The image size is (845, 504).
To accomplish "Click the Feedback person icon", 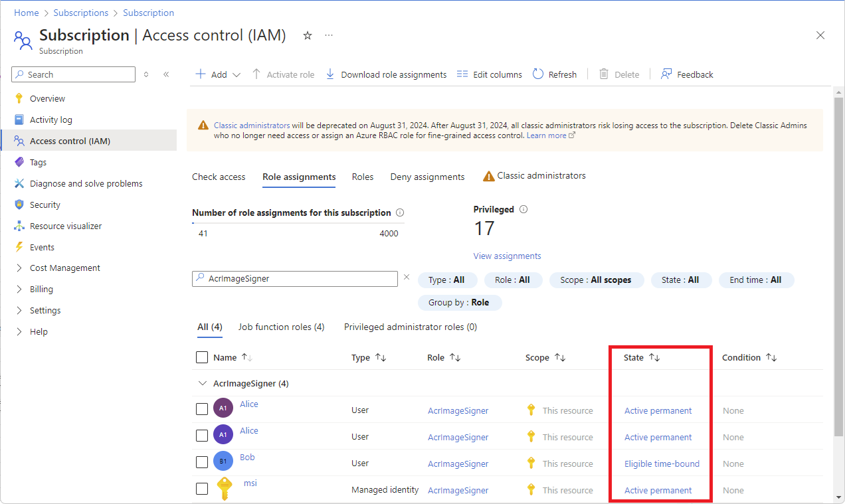I will [x=666, y=74].
